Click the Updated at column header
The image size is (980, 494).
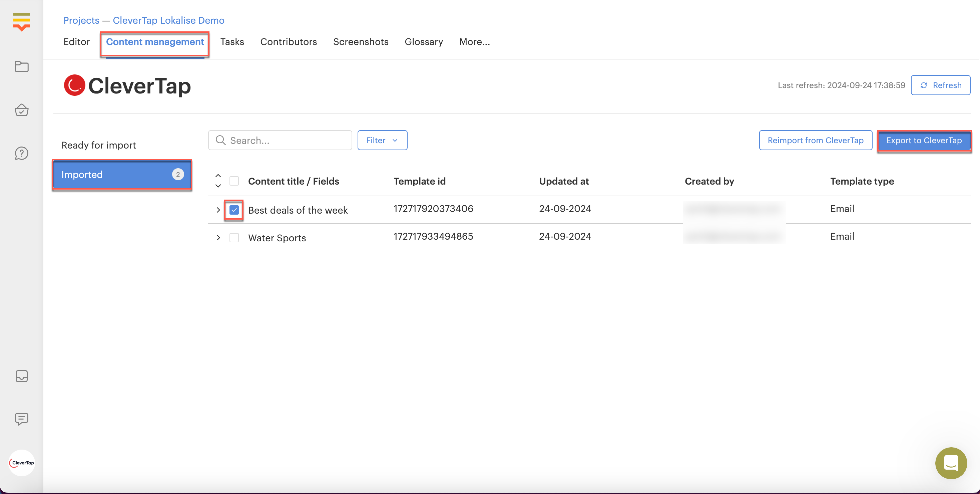coord(564,181)
